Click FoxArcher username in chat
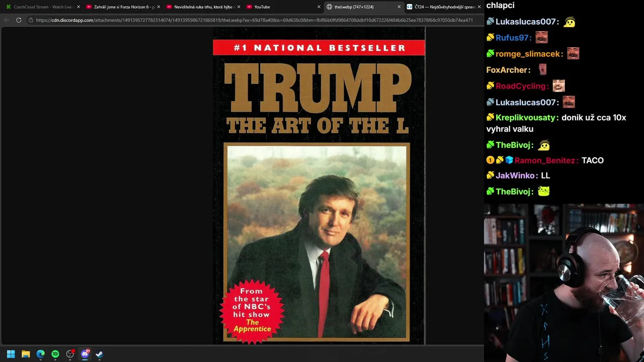Screen dimensions: 644x362 tap(507, 70)
